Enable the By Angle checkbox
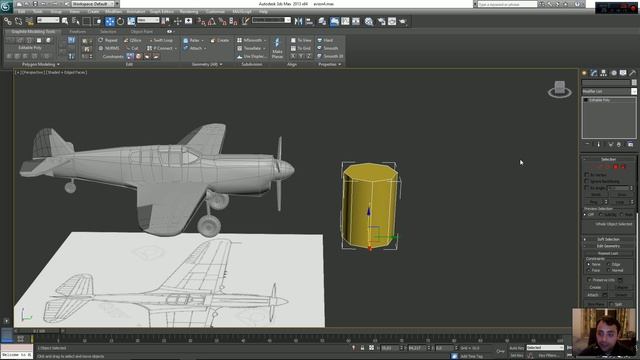Screen dimensions: 640x360 tap(587, 188)
